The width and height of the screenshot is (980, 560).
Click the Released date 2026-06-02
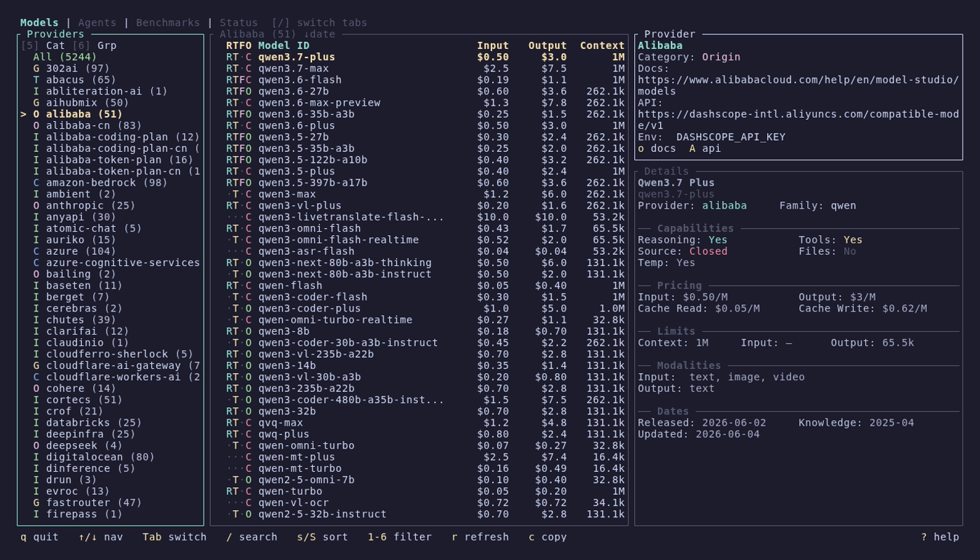click(734, 423)
